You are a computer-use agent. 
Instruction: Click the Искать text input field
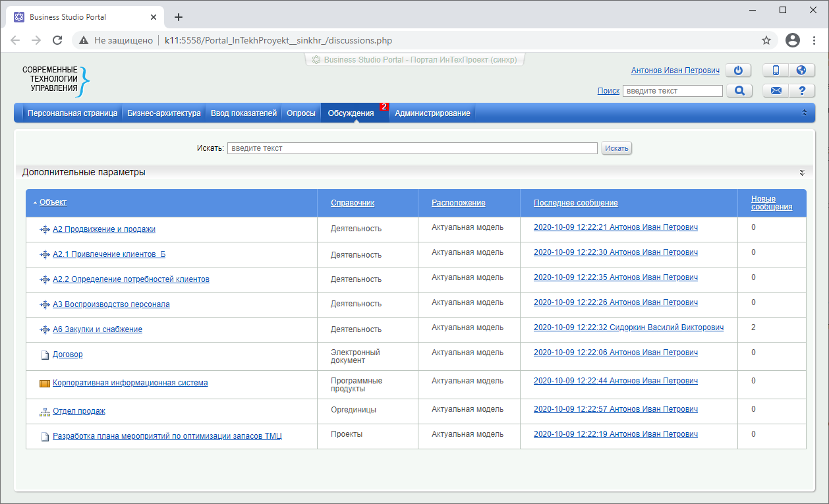[412, 148]
